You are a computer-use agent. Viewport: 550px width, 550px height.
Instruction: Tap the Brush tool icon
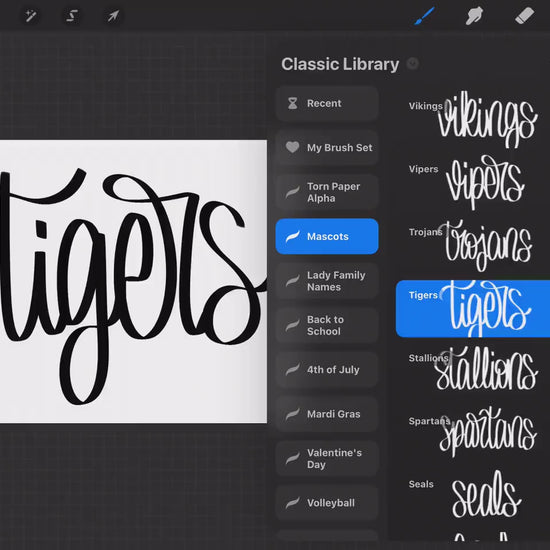point(425,16)
